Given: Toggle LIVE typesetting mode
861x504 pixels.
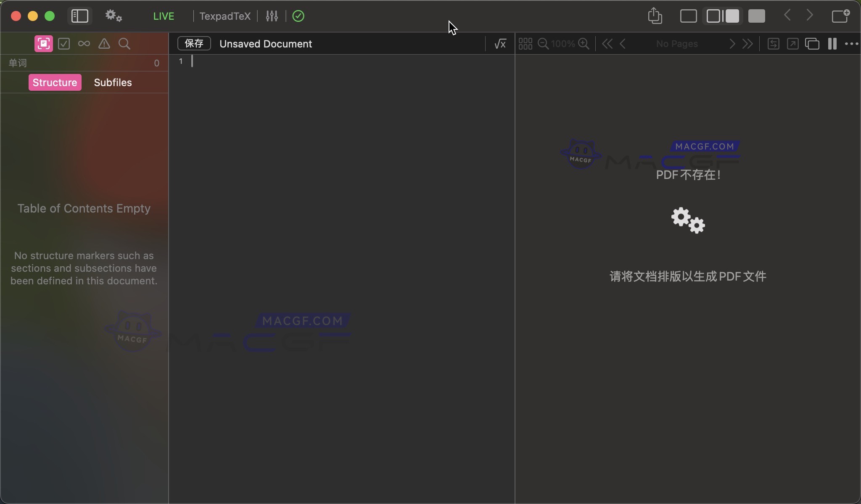Looking at the screenshot, I should pos(163,16).
